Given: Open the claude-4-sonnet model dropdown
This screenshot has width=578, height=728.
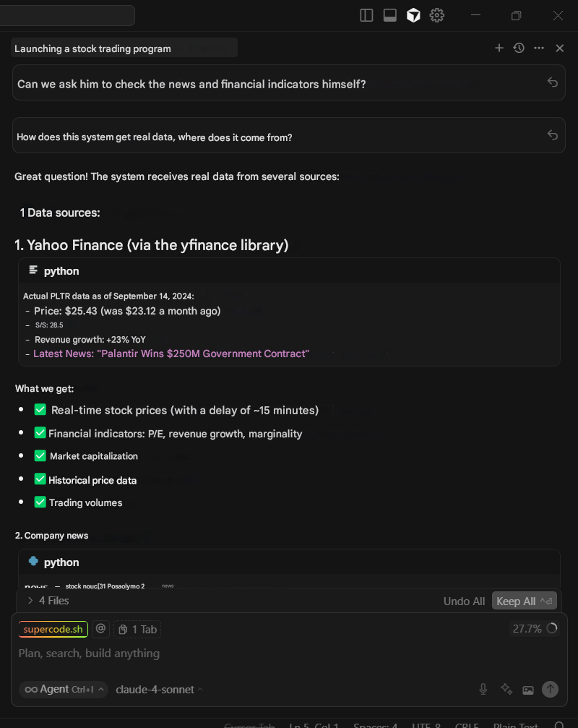Looking at the screenshot, I should pos(159,690).
